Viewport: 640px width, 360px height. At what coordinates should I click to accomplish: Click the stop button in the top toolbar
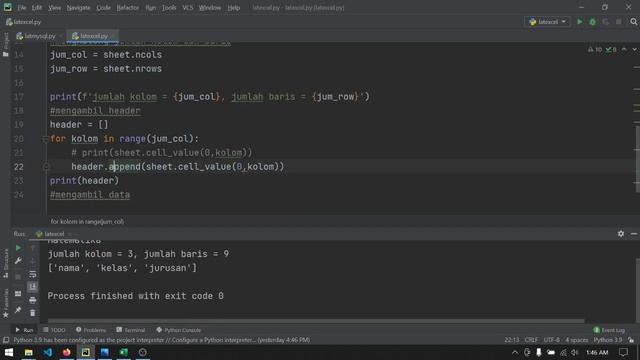[619, 22]
